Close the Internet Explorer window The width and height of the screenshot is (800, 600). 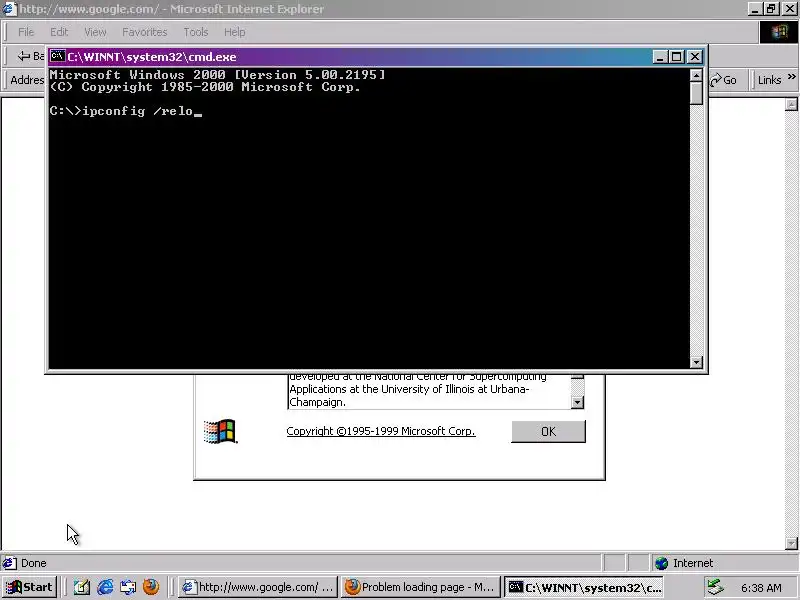tap(789, 9)
